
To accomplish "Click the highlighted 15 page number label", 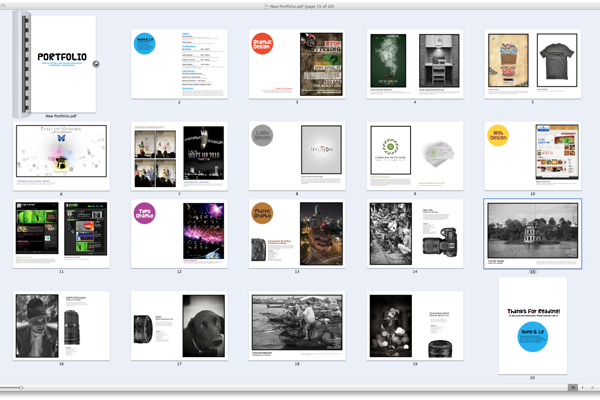I will [532, 272].
